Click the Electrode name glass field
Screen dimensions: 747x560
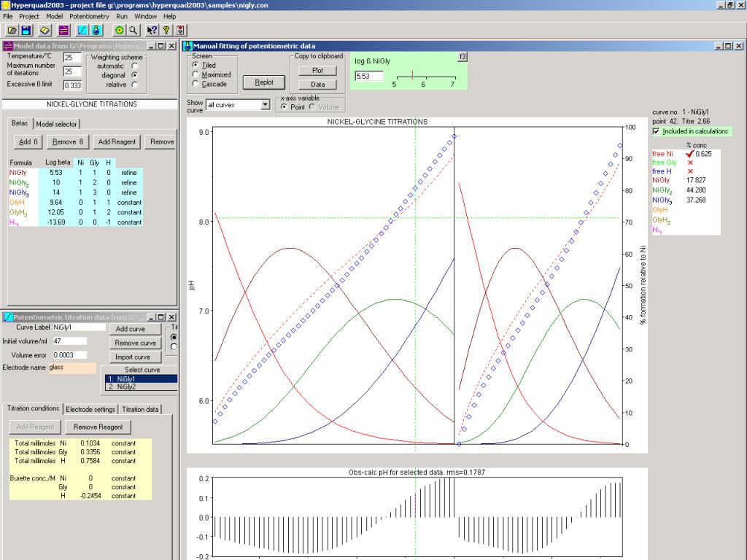point(72,367)
